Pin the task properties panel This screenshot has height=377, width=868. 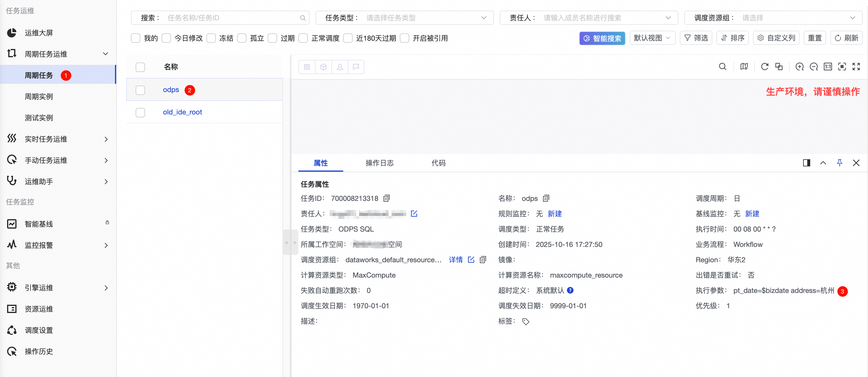click(839, 163)
